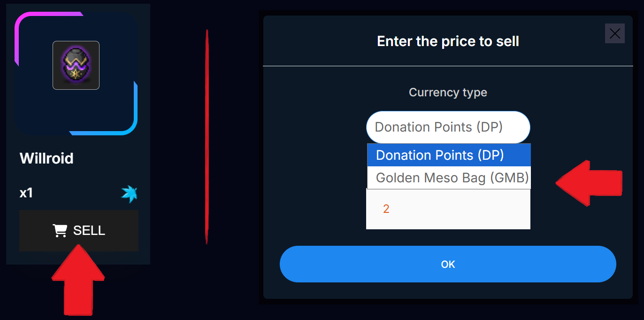Click the "Currency type" label
The height and width of the screenshot is (320, 644).
pyautogui.click(x=448, y=92)
